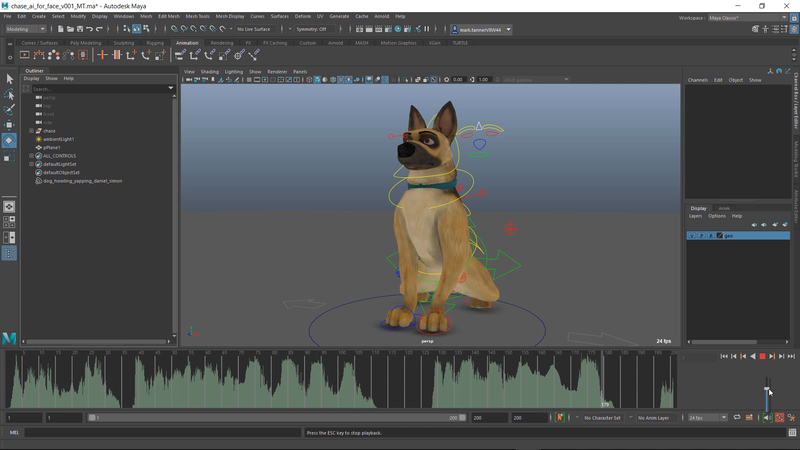Adjust the volume slider handle
Image resolution: width=800 pixels, height=450 pixels.
[767, 389]
